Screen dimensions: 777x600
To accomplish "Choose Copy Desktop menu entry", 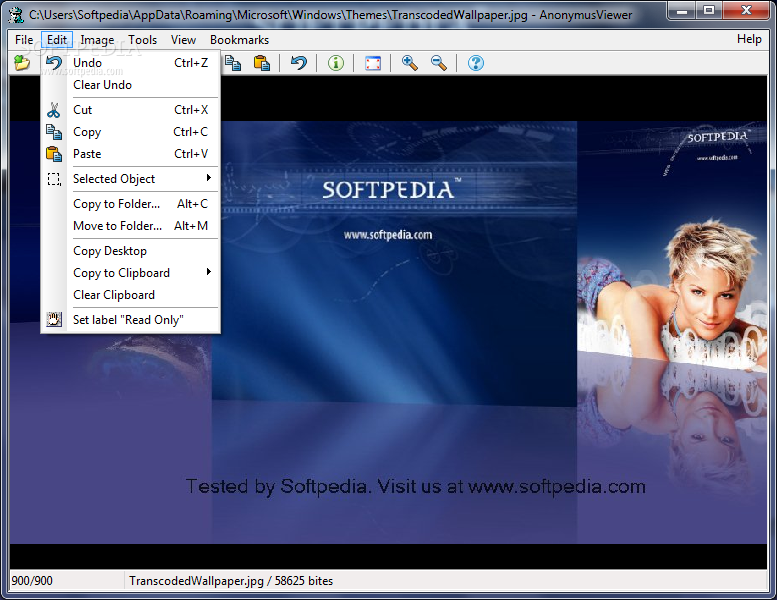I will pos(131,251).
